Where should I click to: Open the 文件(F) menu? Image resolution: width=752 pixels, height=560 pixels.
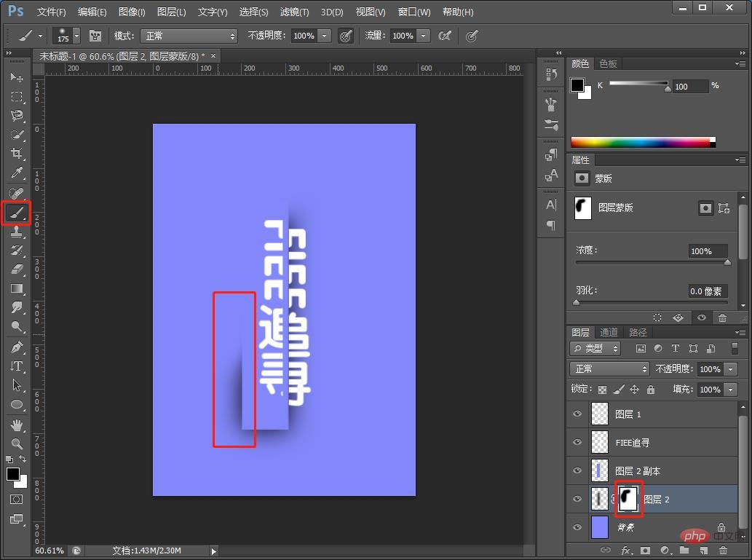tap(51, 12)
